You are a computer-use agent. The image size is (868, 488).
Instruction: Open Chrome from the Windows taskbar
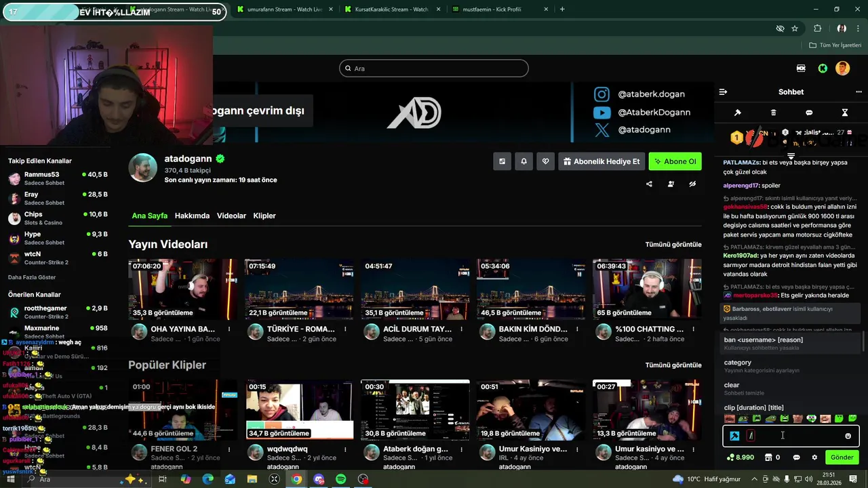tap(296, 479)
